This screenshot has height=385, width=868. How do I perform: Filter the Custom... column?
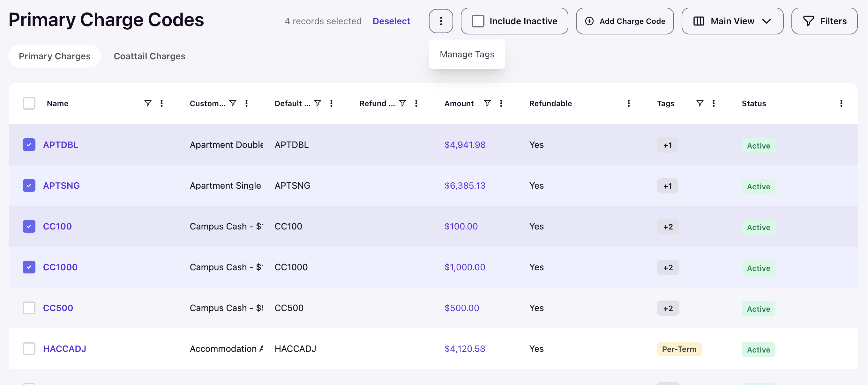coord(233,103)
